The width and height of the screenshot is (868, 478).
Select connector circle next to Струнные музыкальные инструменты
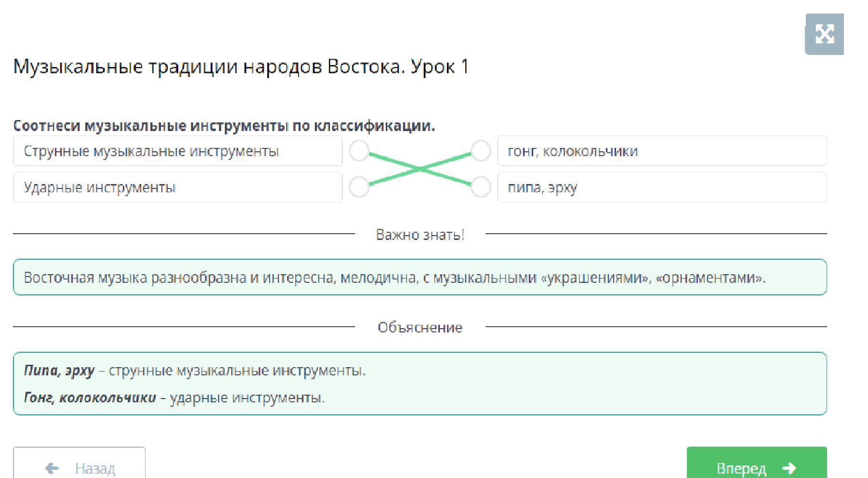pyautogui.click(x=359, y=151)
